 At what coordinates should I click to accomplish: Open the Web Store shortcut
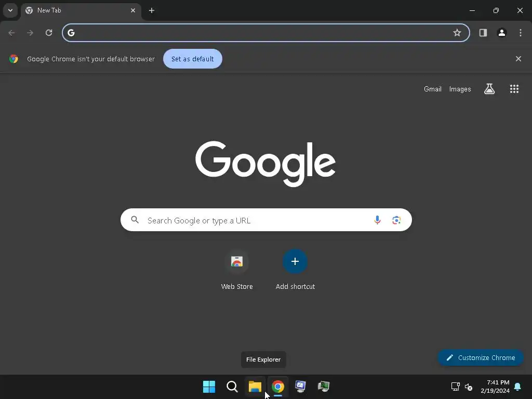237,270
